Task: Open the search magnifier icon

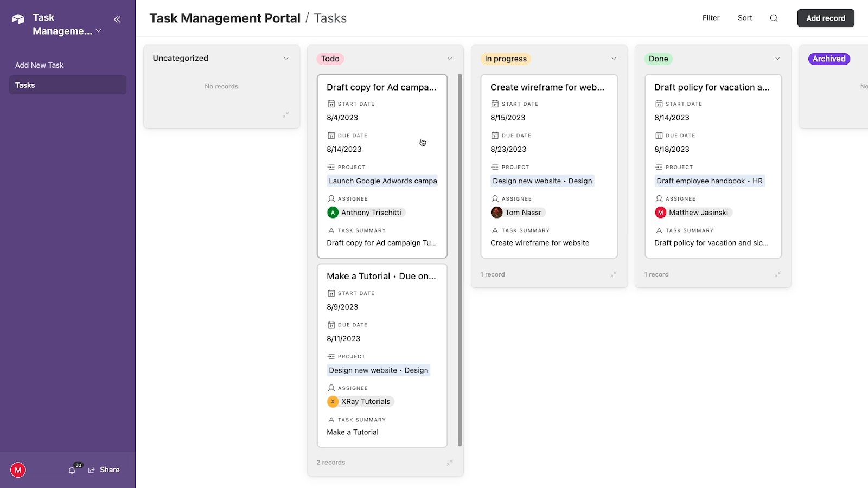Action: tap(774, 18)
